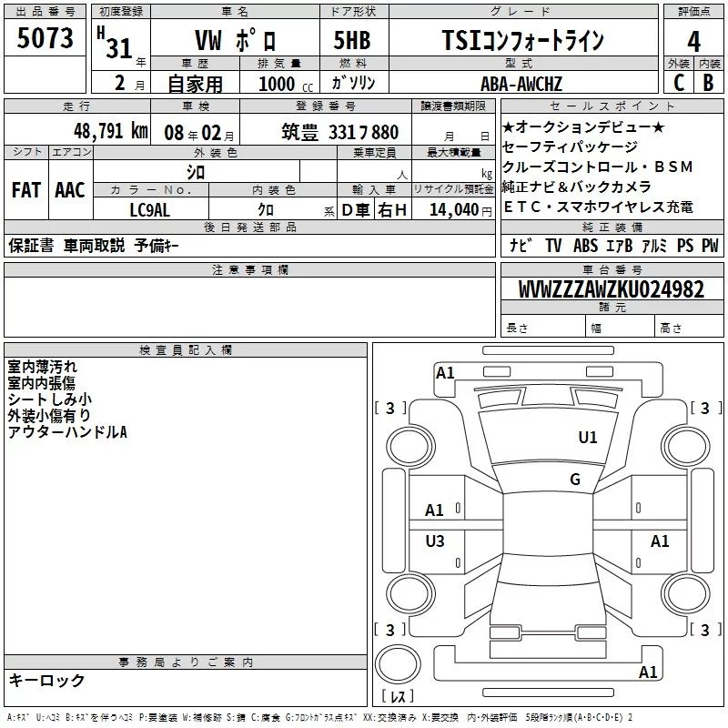Click the mileage 48,791 km field

coord(77,130)
